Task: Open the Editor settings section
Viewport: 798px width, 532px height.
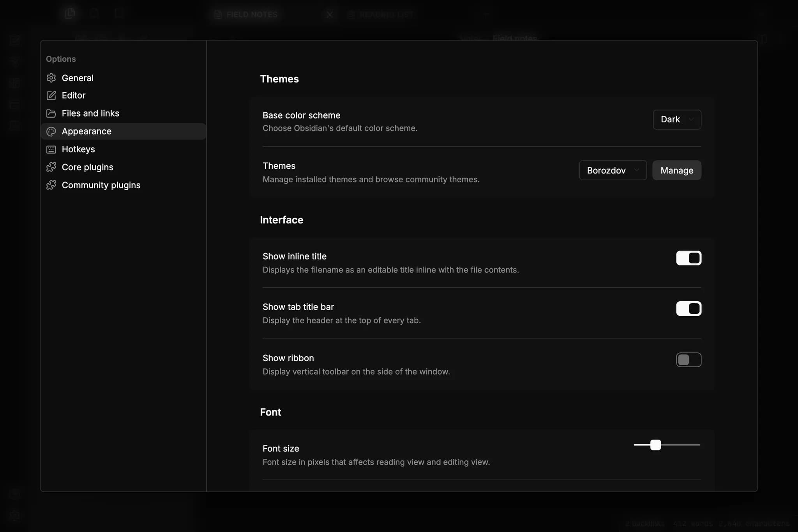Action: click(123, 95)
